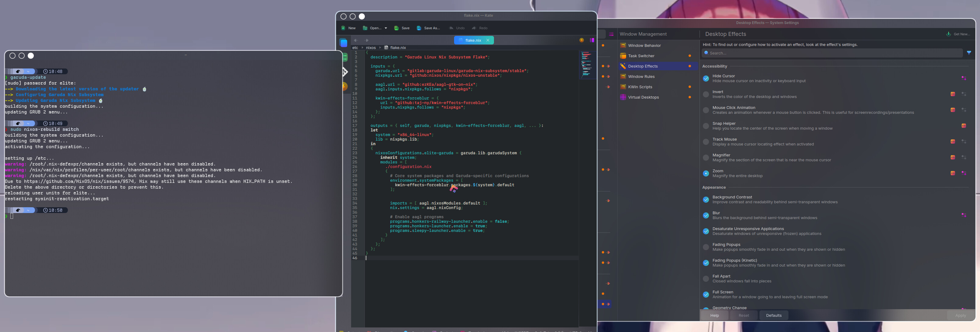Click the Get New effects download icon
Screen dimensions: 980x332
pos(948,34)
